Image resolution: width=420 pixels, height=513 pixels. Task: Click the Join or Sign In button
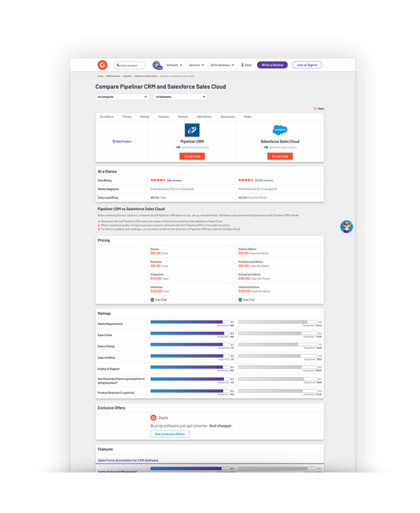pos(307,65)
